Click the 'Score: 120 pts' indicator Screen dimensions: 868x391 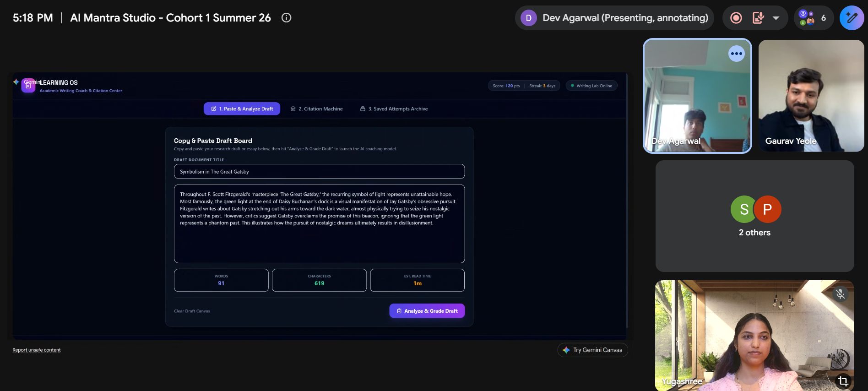pyautogui.click(x=506, y=86)
